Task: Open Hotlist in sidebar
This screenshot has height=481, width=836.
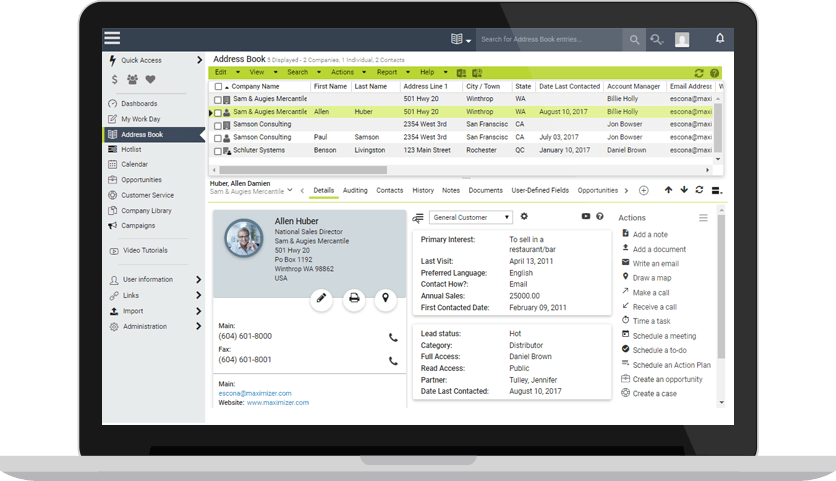Action: (131, 149)
